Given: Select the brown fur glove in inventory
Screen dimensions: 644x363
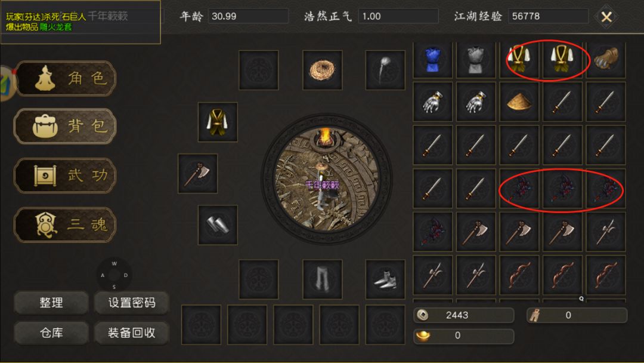Looking at the screenshot, I should (606, 60).
